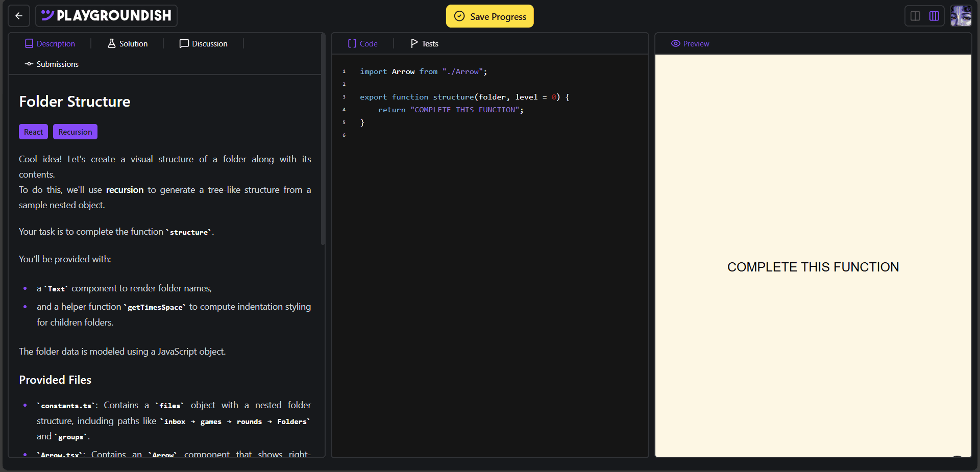Select the React tag
This screenshot has height=472, width=980.
click(x=33, y=132)
